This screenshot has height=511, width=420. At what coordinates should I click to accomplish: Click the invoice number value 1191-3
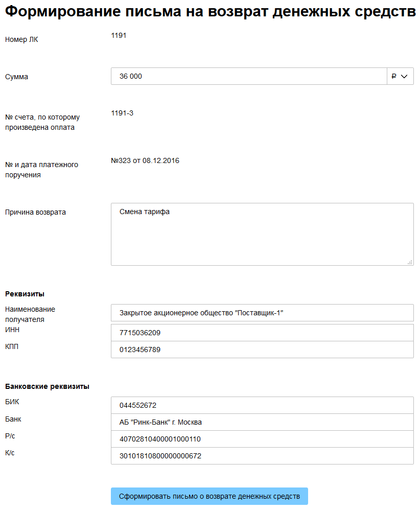pyautogui.click(x=122, y=113)
